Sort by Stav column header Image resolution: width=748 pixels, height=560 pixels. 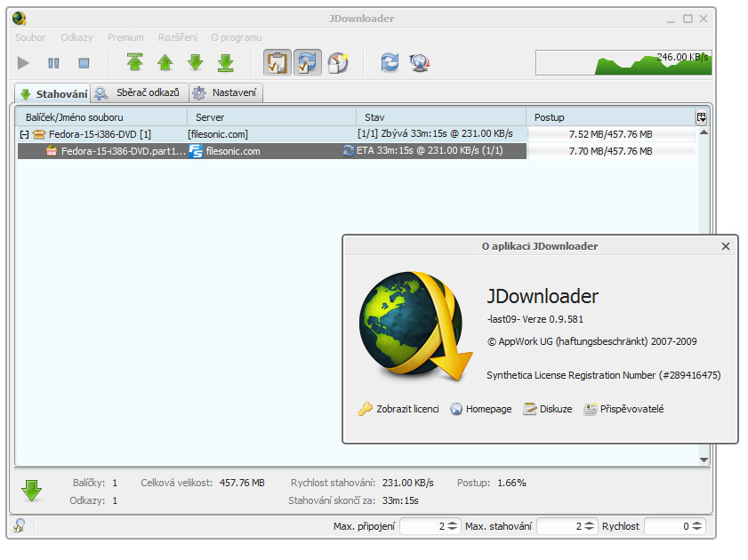click(x=441, y=117)
